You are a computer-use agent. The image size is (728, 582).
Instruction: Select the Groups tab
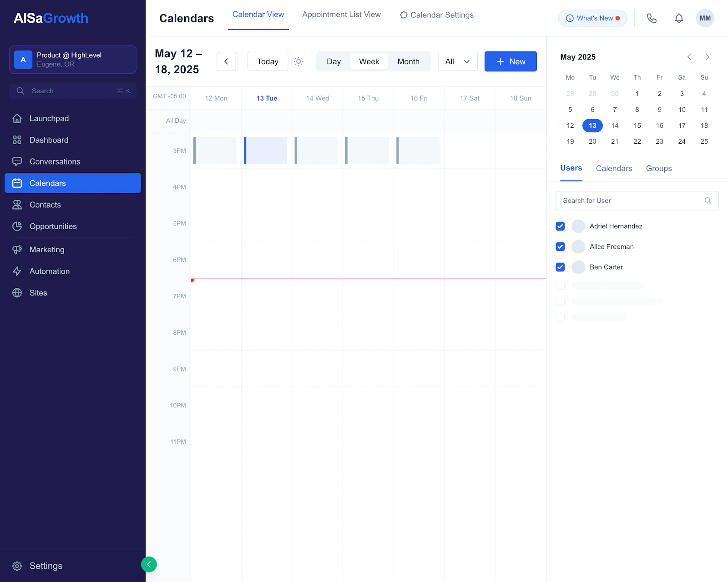point(659,168)
